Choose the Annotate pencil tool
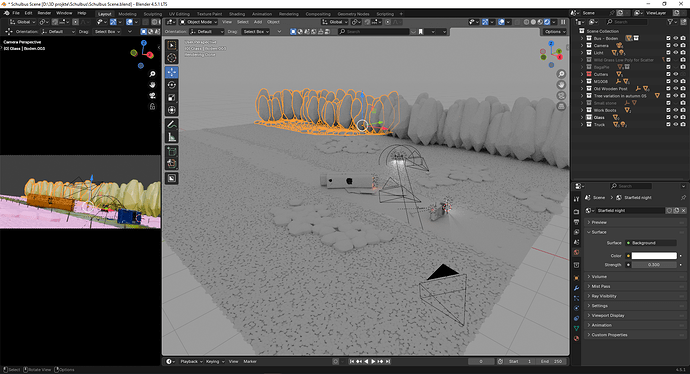This screenshot has height=374, width=690. (172, 125)
